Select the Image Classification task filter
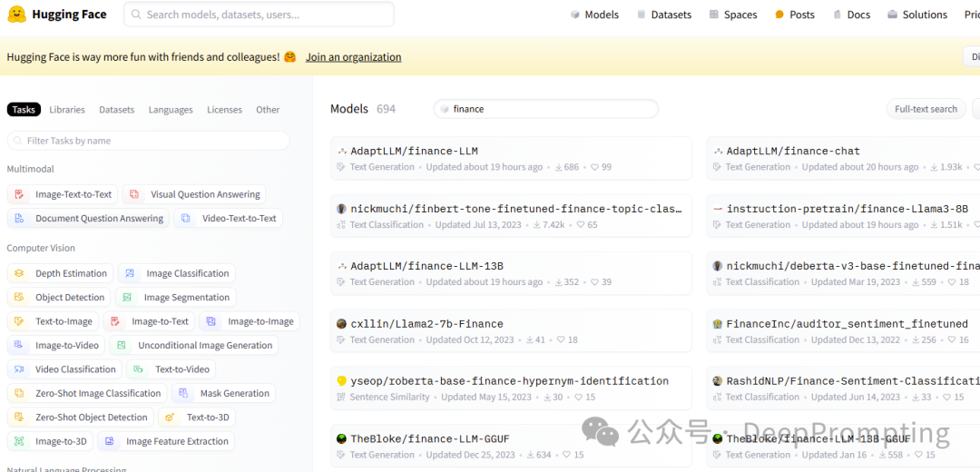 (178, 273)
